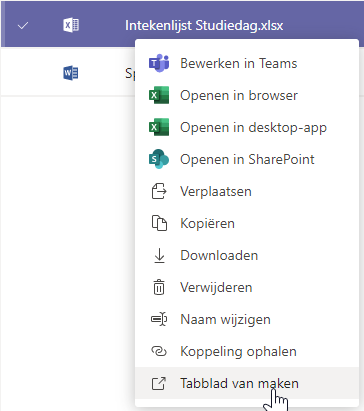364x411 pixels.
Task: Click the Excel icon beside Openen in desktop-app
Action: [x=159, y=127]
